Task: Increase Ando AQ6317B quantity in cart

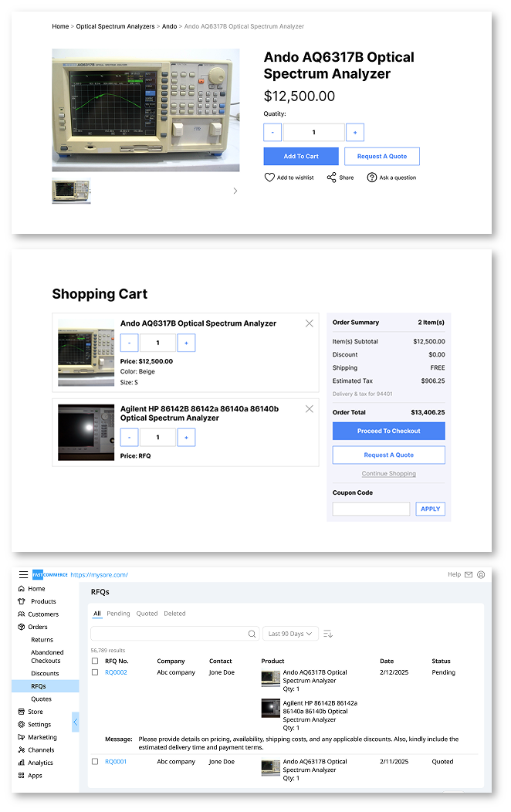Action: pos(186,343)
